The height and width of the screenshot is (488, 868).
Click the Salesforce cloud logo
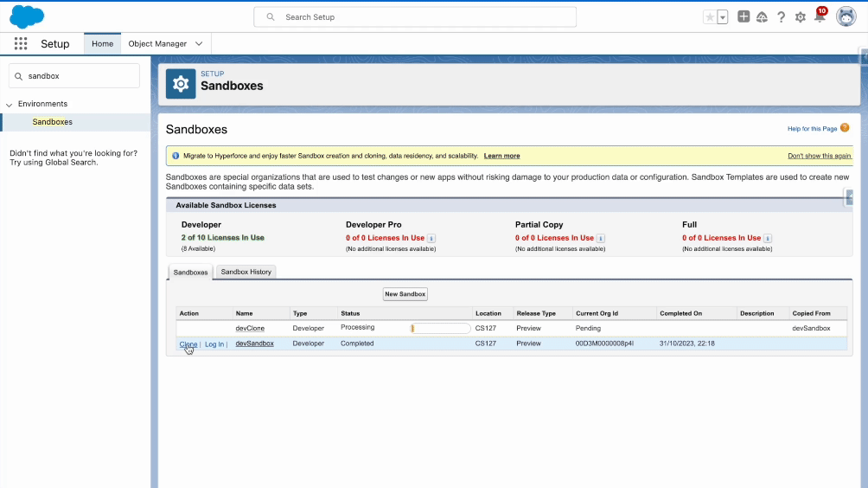point(27,16)
